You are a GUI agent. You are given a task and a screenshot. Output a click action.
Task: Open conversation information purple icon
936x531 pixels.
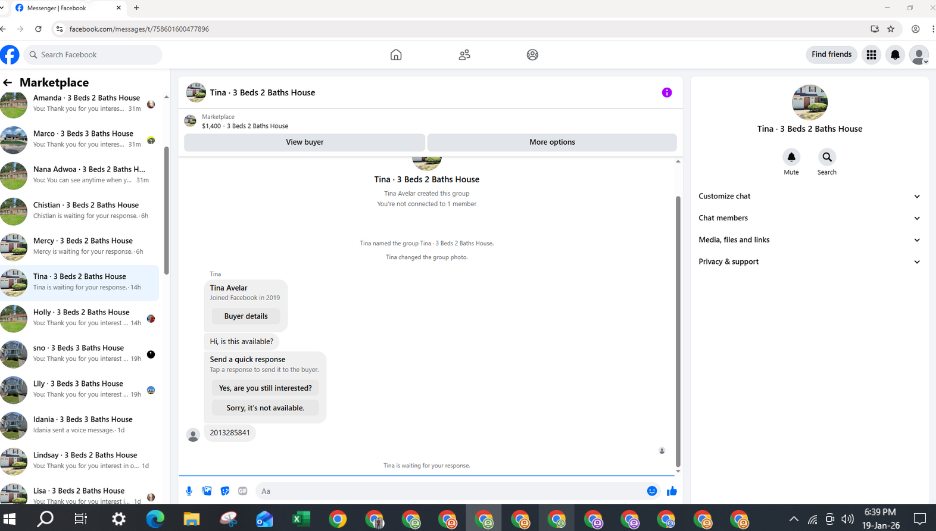point(667,92)
